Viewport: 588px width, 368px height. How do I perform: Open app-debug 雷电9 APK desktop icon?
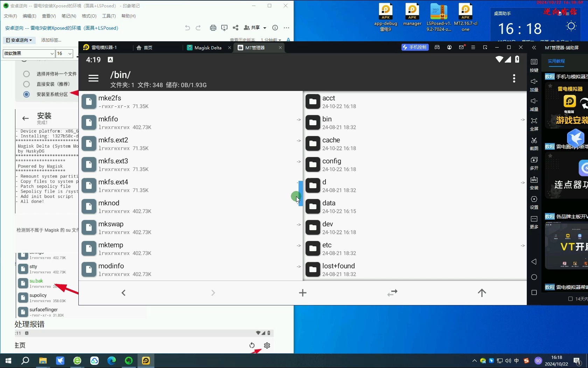click(386, 17)
